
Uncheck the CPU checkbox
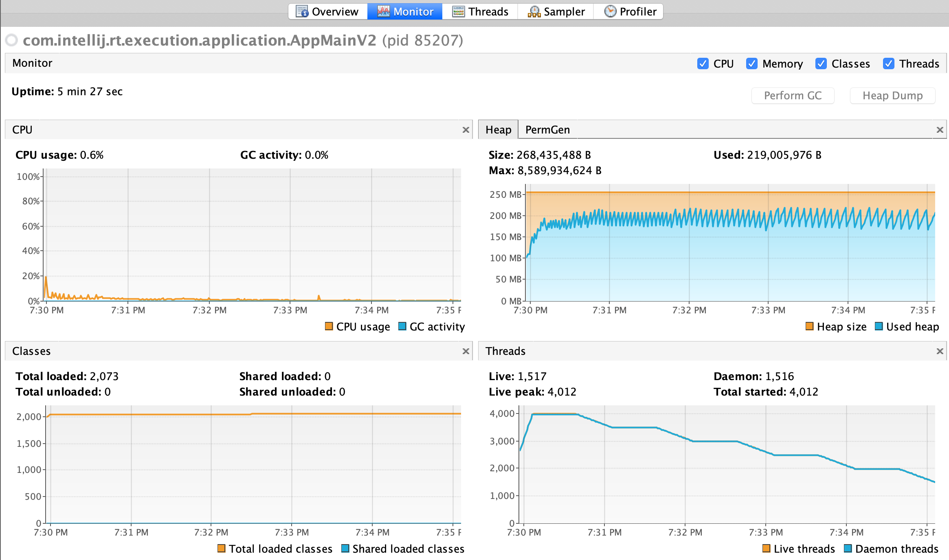point(703,63)
